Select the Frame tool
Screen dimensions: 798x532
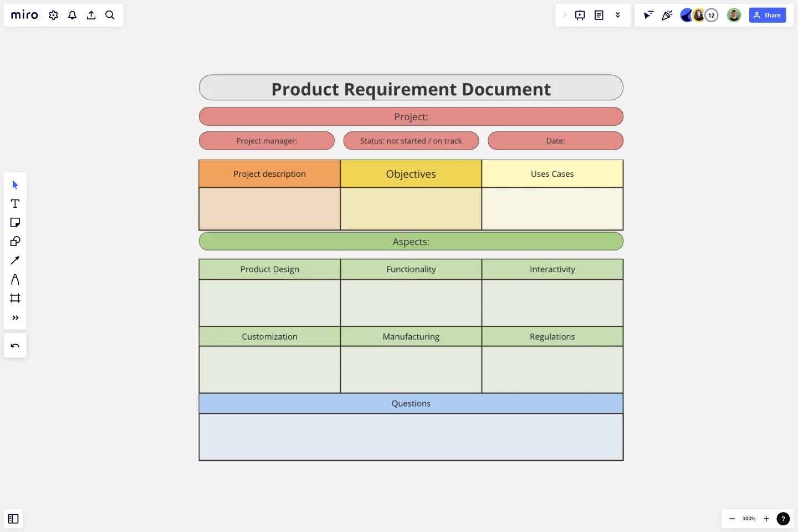click(x=15, y=298)
